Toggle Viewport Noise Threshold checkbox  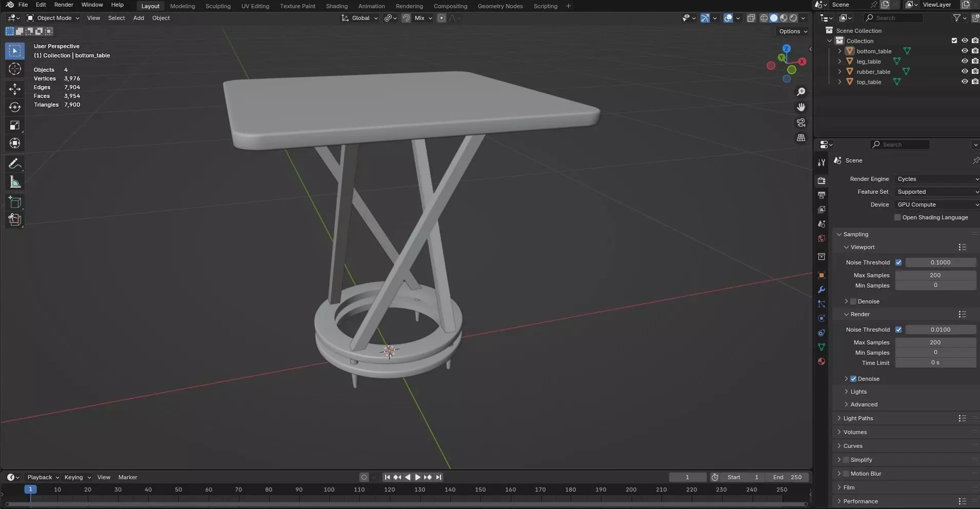tap(898, 262)
